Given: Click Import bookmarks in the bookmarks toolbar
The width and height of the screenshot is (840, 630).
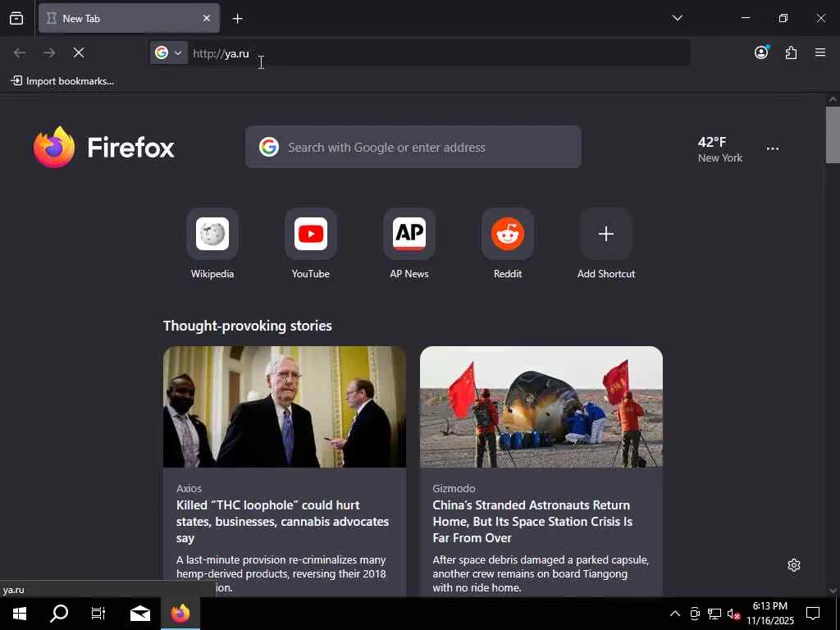Looking at the screenshot, I should [x=62, y=81].
